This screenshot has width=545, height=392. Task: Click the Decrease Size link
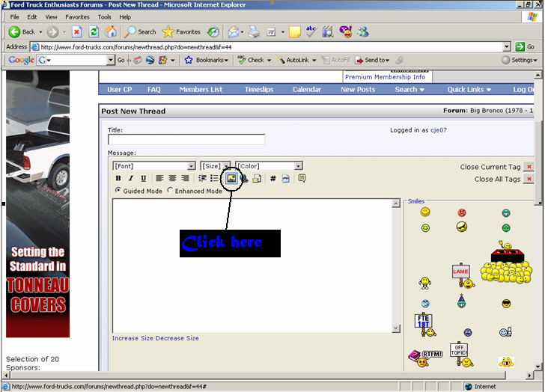[x=177, y=338]
